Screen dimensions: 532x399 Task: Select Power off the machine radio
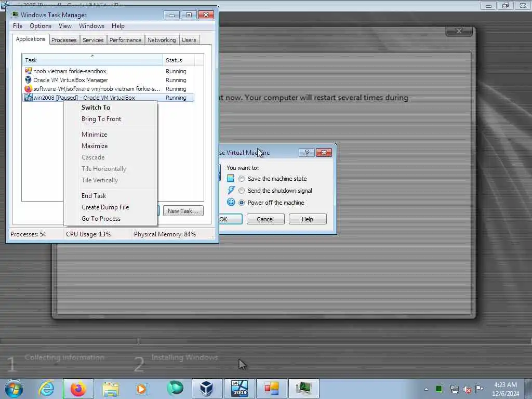click(241, 203)
